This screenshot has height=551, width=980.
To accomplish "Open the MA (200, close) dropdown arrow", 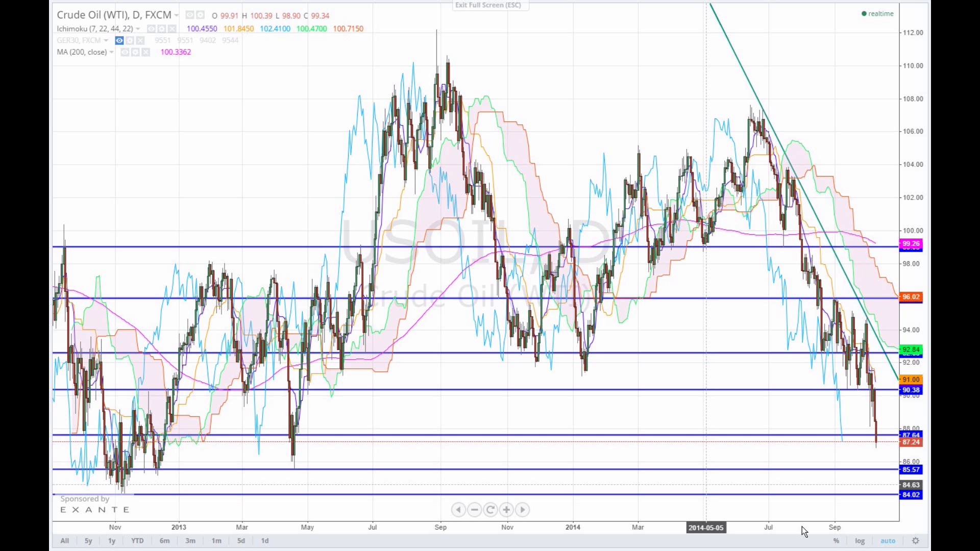I will pyautogui.click(x=111, y=53).
